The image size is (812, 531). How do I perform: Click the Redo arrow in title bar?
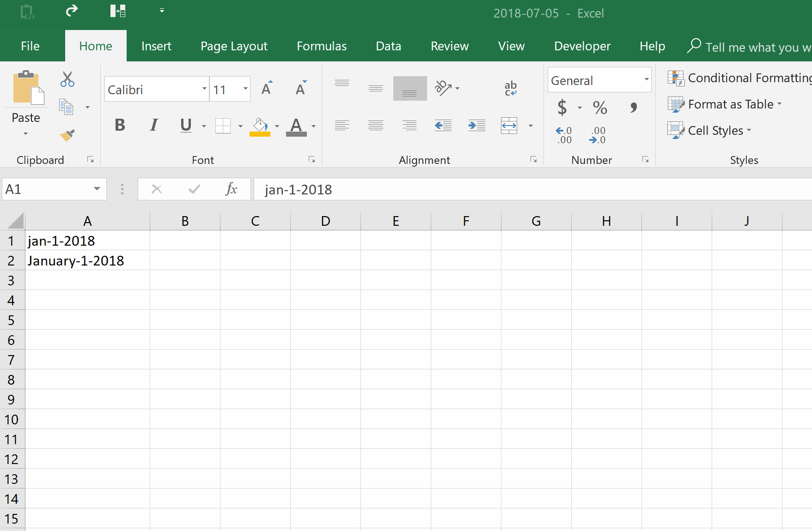pos(72,11)
